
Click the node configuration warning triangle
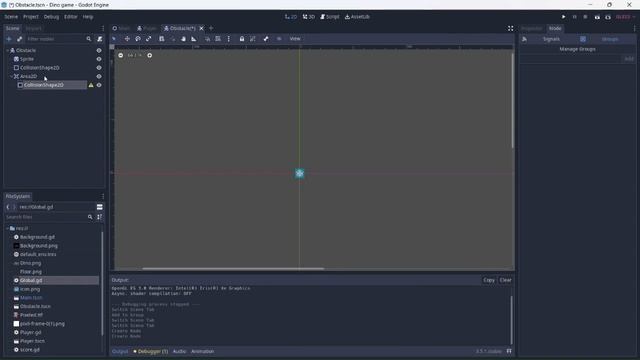(x=91, y=85)
